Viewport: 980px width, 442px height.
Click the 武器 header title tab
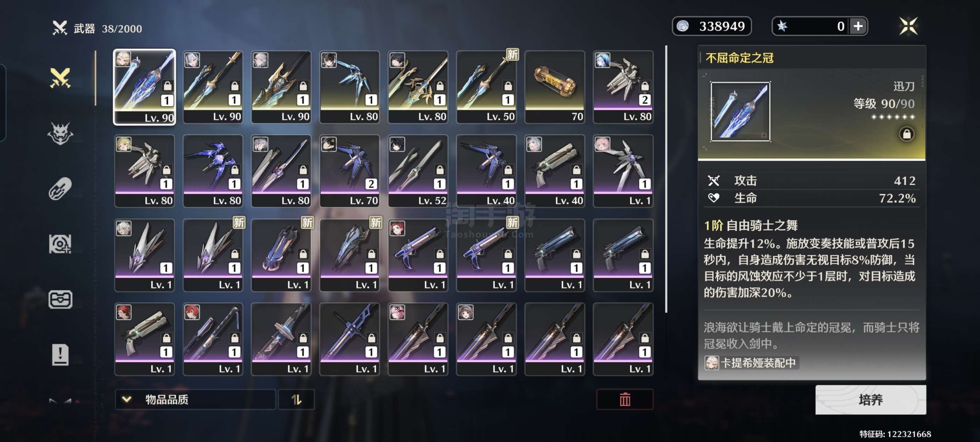[84, 29]
